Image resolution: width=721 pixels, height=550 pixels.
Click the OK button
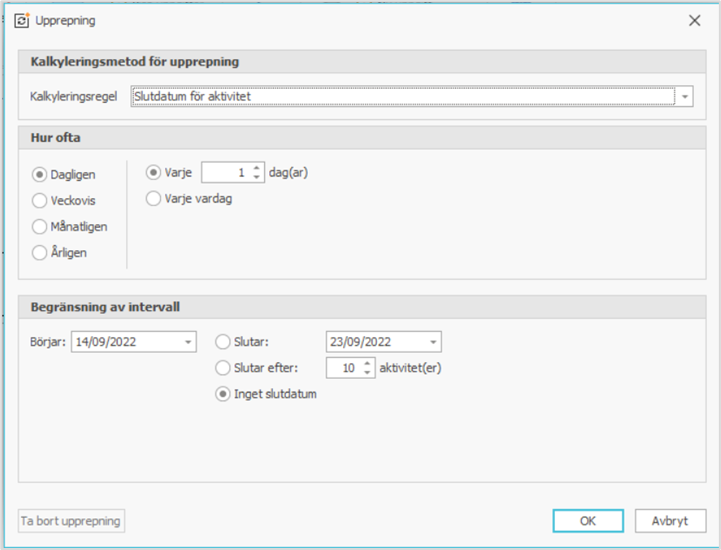[x=588, y=521]
